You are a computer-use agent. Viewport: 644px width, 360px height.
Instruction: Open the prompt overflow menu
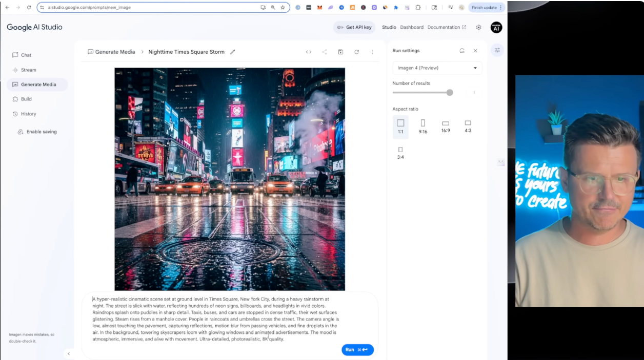pos(373,52)
